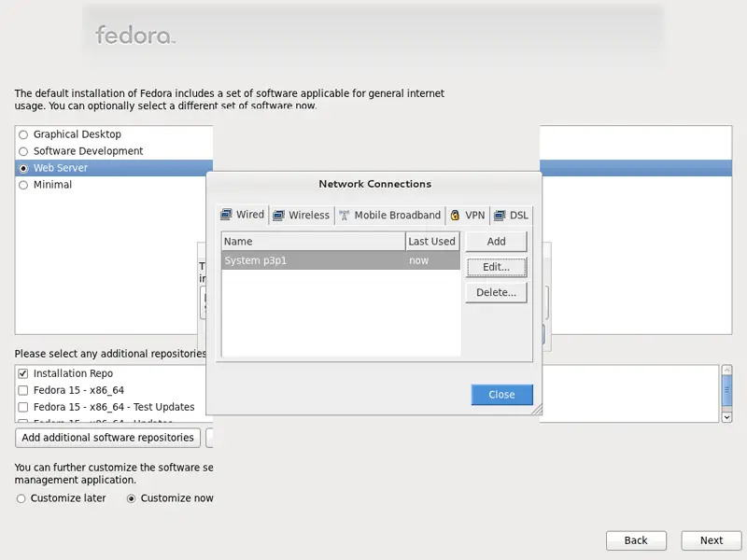This screenshot has height=560, width=747.
Task: Open the Wireless connections tab
Action: [x=302, y=216]
